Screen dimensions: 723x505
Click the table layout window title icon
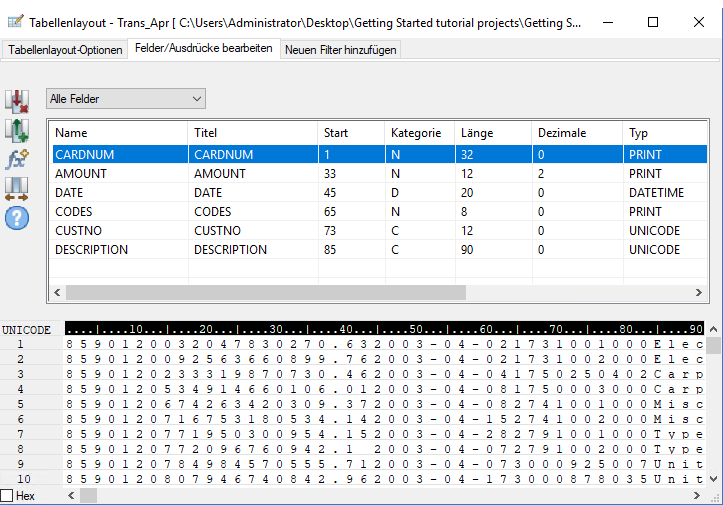(x=14, y=21)
